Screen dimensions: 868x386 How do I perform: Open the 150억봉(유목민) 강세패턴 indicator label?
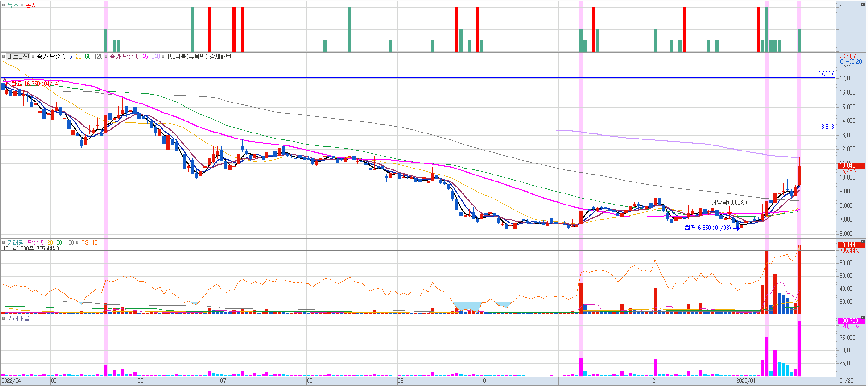199,56
